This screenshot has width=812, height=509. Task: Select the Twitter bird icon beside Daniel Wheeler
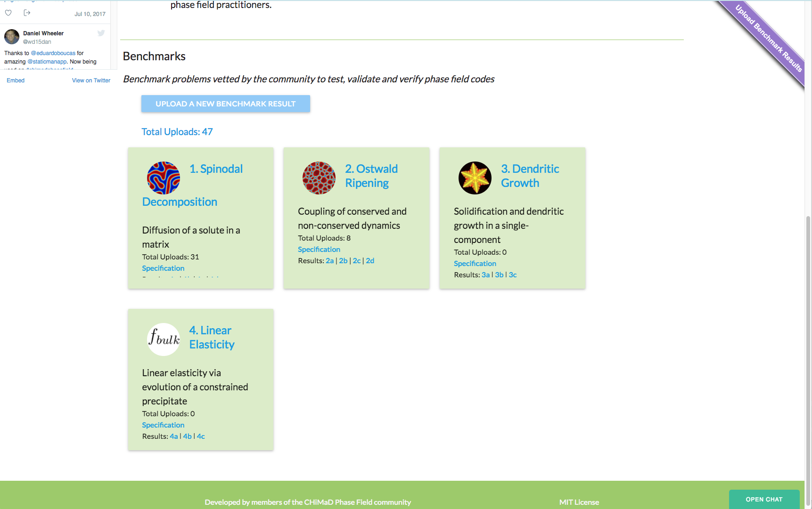(101, 33)
